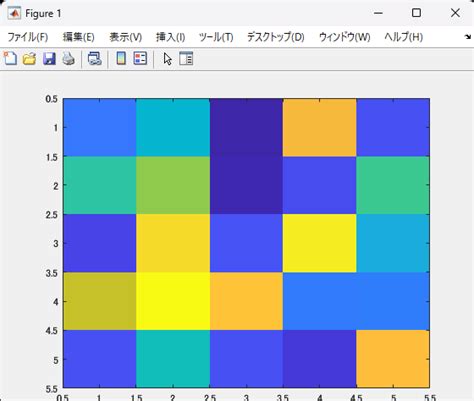This screenshot has width=474, height=401.
Task: Click the Open File folder icon
Action: click(29, 59)
